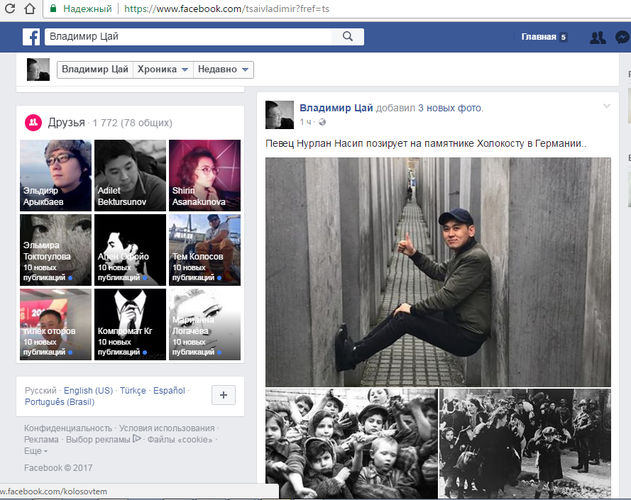Open Shirin Asanakunova friend thumbnail
This screenshot has height=500, width=631.
point(203,174)
